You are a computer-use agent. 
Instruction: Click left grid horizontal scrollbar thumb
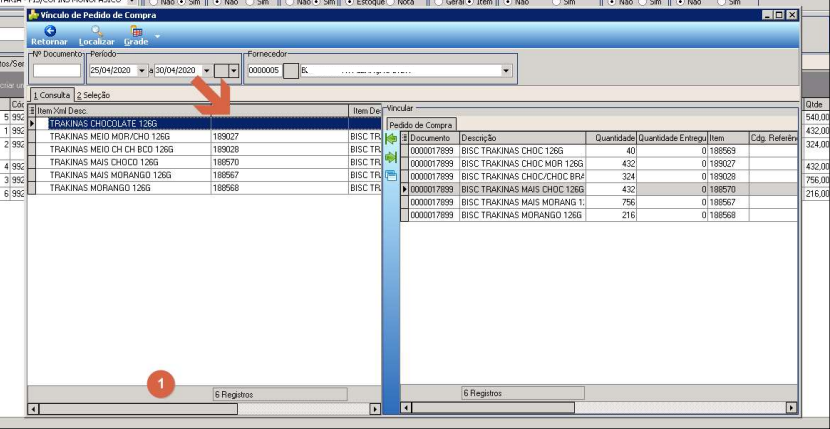coord(138,409)
